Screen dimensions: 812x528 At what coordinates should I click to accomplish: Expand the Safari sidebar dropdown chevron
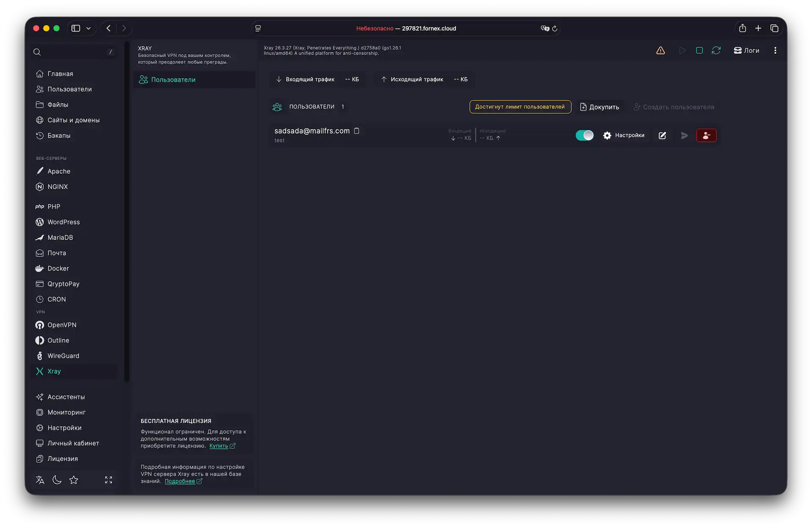[x=88, y=28]
